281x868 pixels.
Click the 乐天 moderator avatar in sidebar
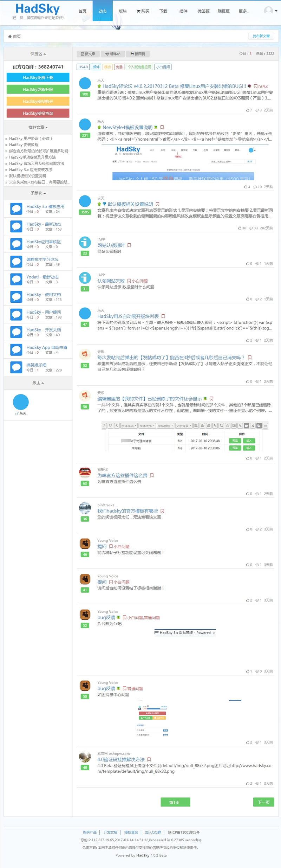pos(21,402)
